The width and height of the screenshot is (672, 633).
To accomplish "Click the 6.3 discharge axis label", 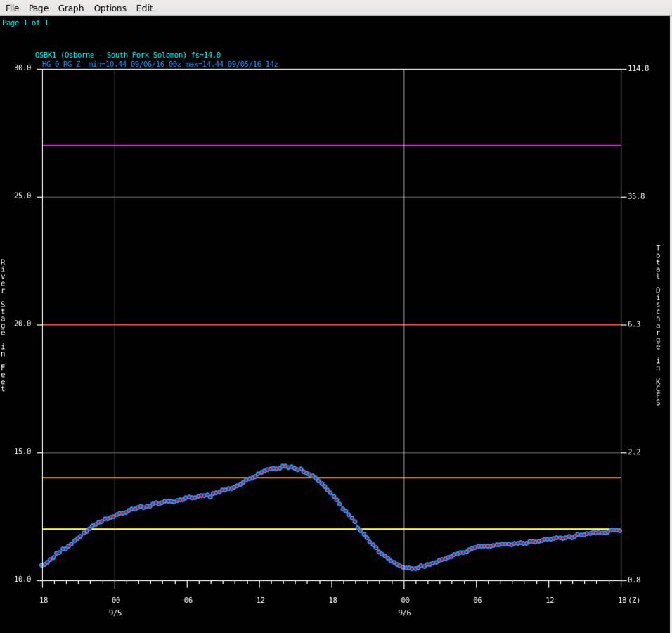I will [x=634, y=324].
